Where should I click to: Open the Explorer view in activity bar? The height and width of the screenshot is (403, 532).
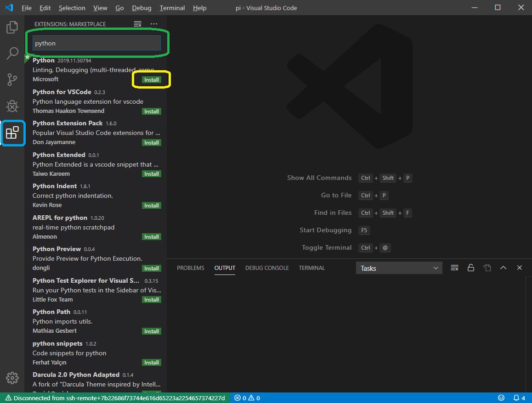[x=12, y=28]
